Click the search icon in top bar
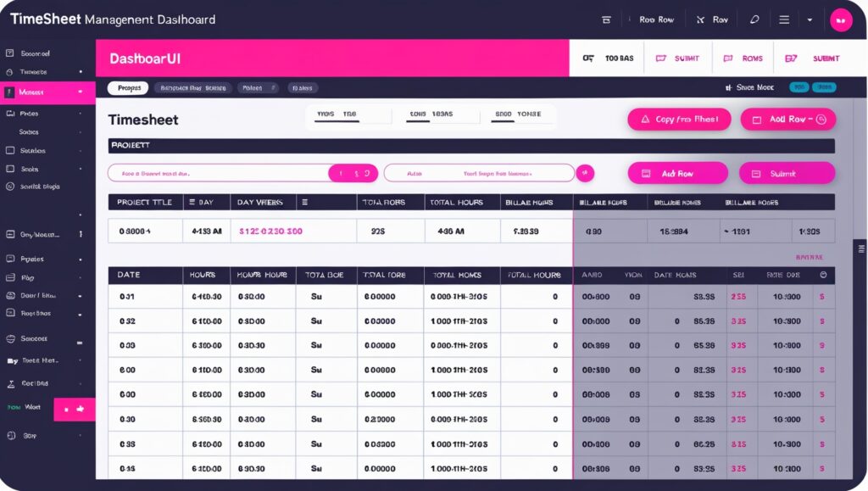The image size is (868, 491). coord(754,20)
